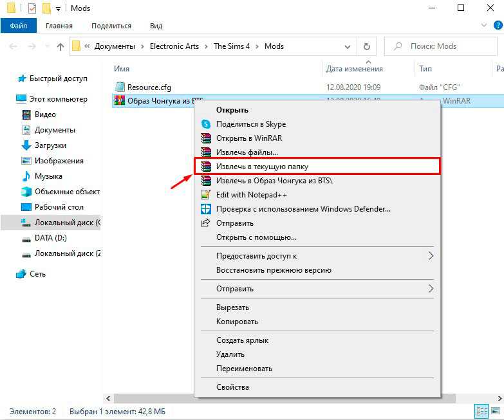Select 'Открыть с помощью...' menu item
The width and height of the screenshot is (504, 420).
[x=317, y=237]
